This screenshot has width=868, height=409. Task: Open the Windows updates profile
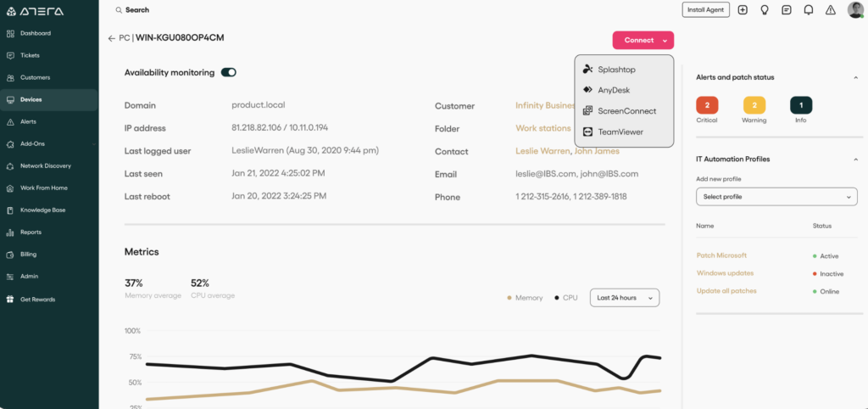coord(725,272)
